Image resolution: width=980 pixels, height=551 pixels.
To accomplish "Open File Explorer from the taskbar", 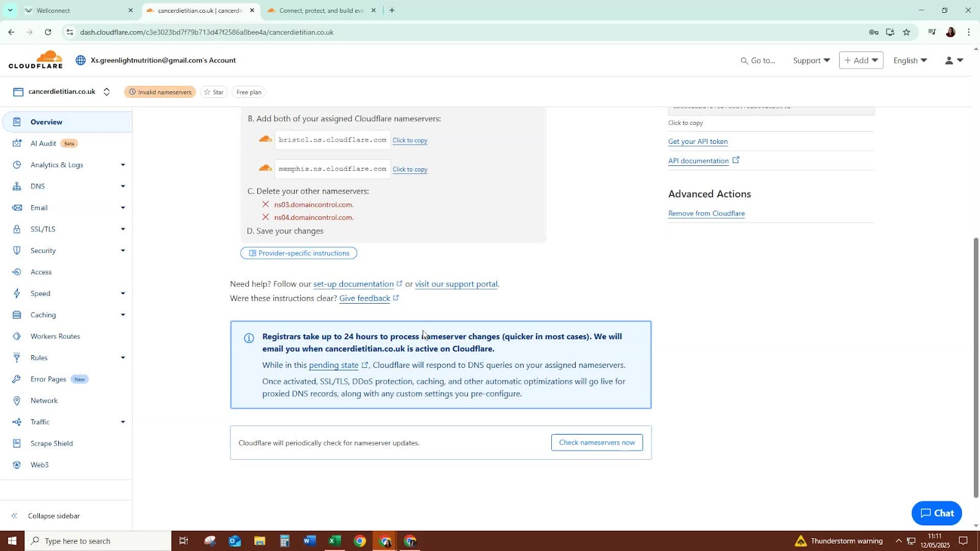I will [x=260, y=541].
